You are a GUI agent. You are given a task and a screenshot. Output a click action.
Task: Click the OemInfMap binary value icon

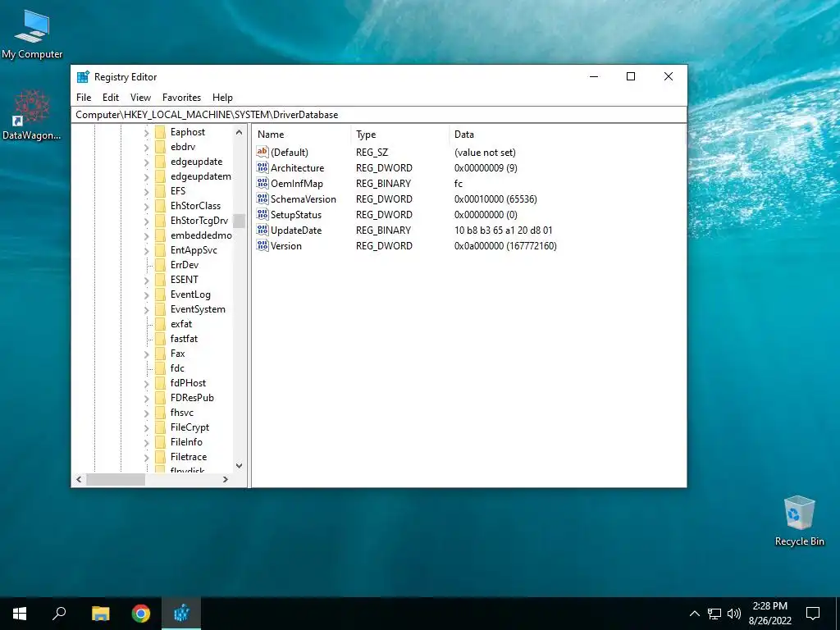tap(262, 183)
